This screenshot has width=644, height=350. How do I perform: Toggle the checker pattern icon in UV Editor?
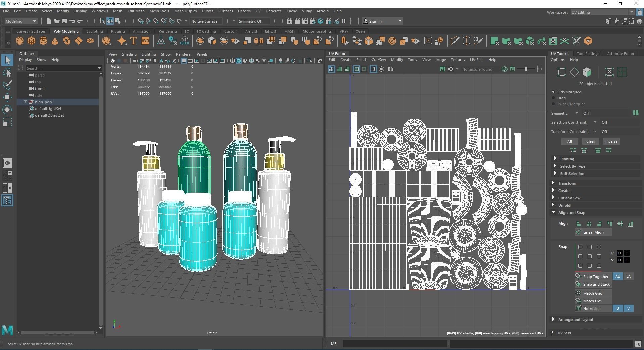tap(450, 69)
